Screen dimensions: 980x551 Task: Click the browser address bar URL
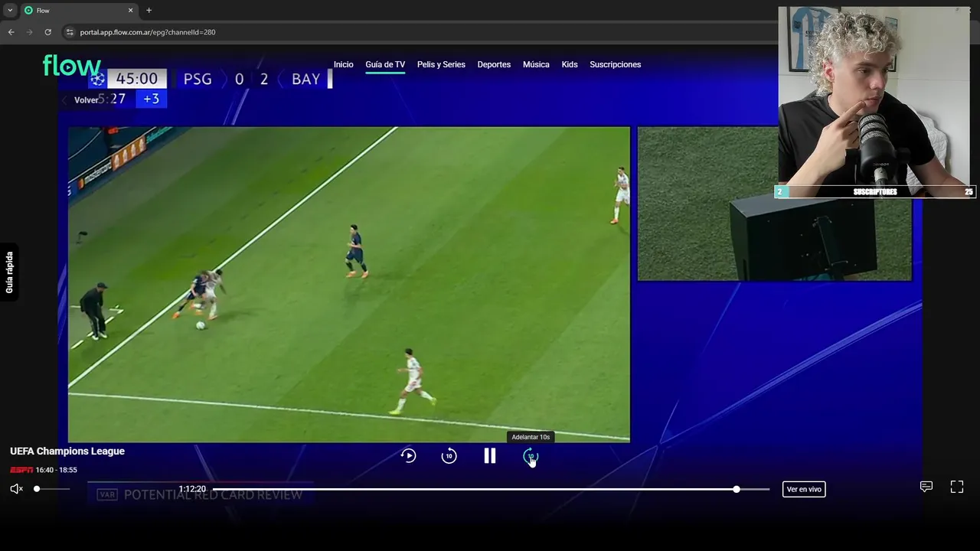point(148,32)
